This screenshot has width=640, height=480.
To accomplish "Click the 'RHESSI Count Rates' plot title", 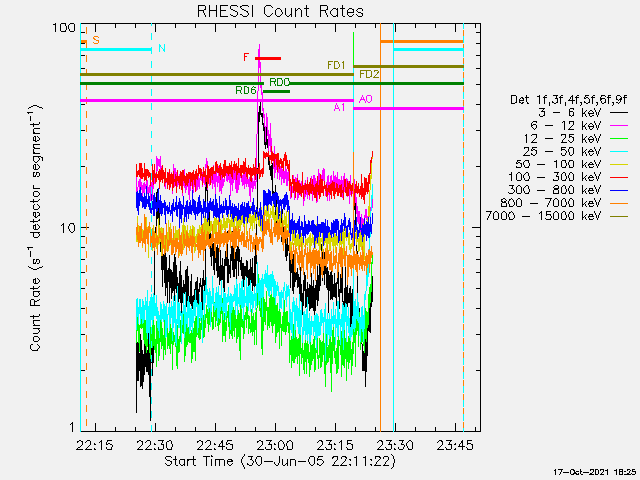I will coord(280,11).
